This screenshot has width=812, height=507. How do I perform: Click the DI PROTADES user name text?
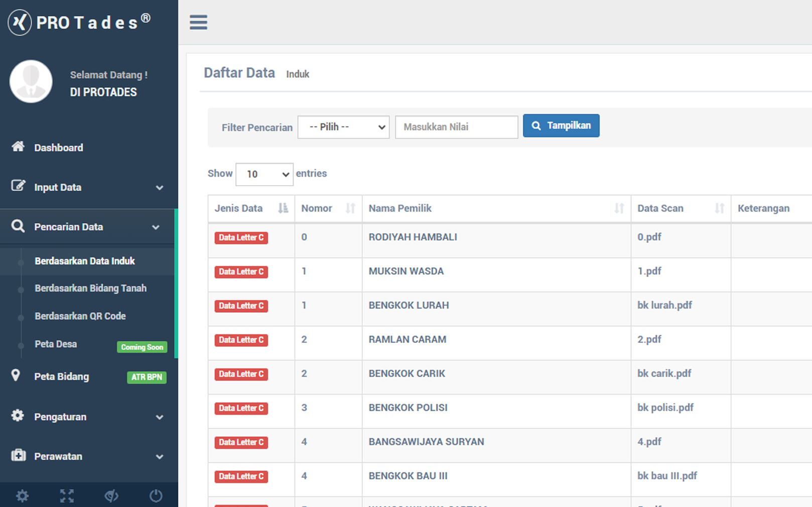coord(103,92)
